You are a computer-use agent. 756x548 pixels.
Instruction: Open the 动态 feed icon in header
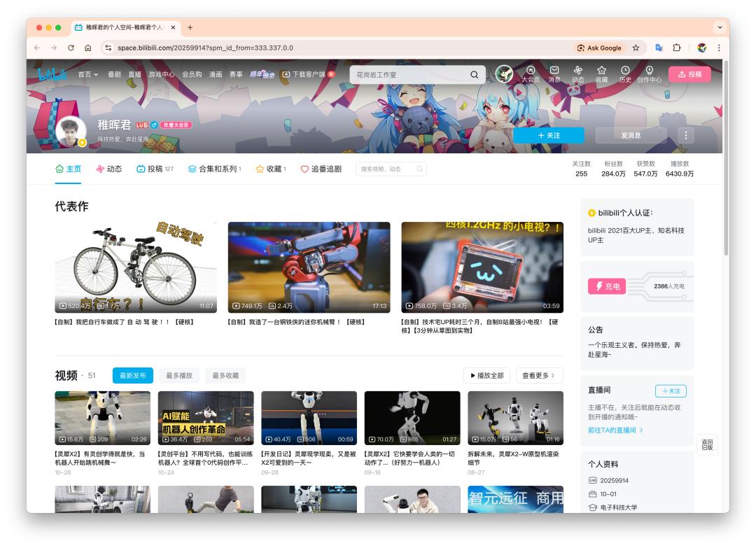click(577, 74)
